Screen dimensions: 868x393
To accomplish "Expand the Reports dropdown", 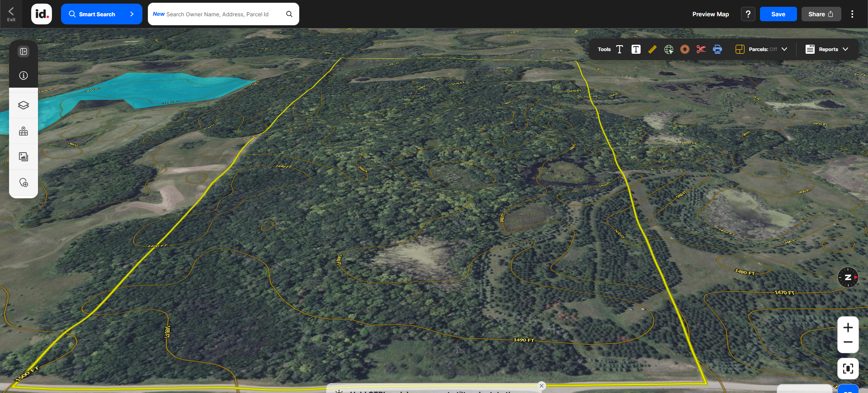I will tap(827, 49).
